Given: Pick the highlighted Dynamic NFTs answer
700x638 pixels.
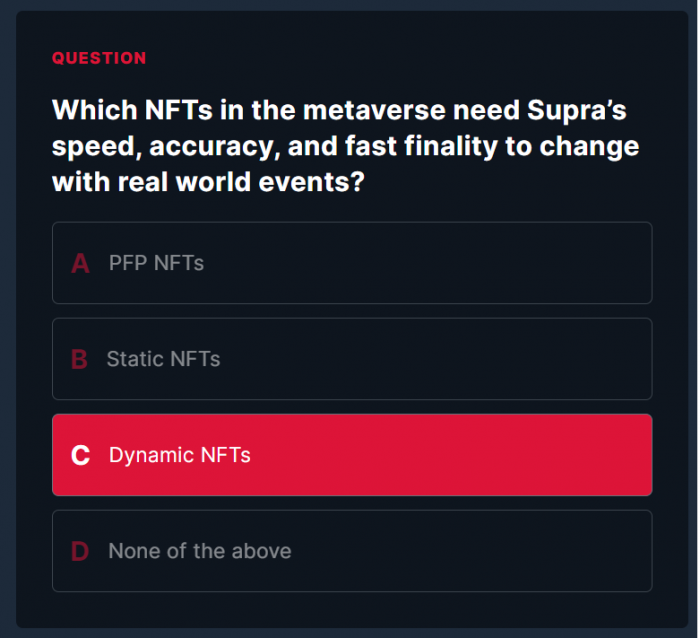Looking at the screenshot, I should pos(180,455).
